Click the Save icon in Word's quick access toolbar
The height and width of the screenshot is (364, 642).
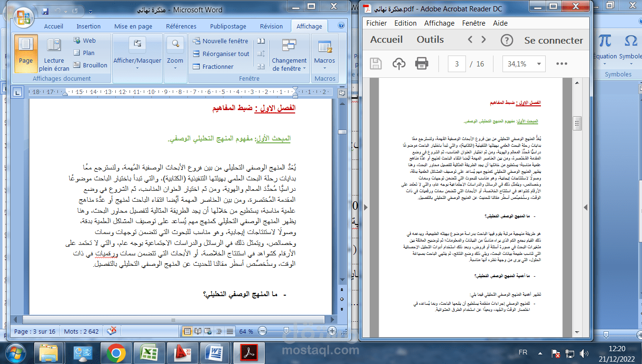coord(45,10)
